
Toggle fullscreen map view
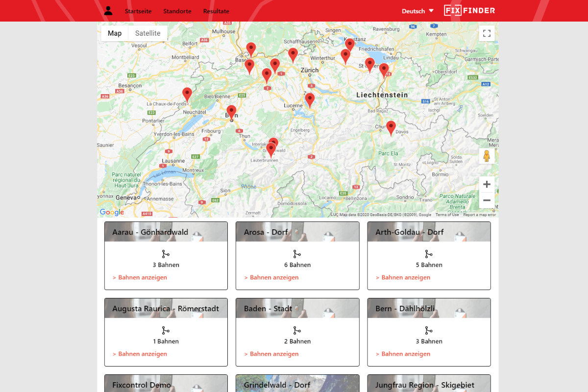coord(487,33)
